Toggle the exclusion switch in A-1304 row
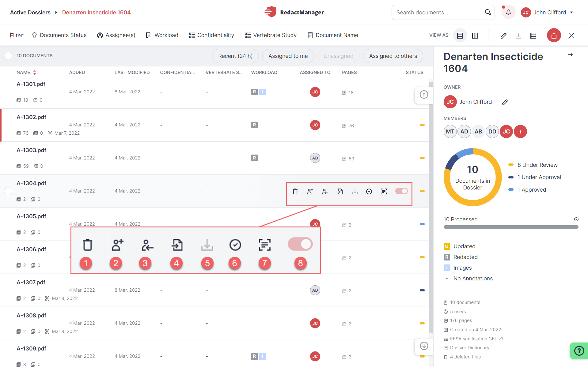The height and width of the screenshot is (367, 588). [x=401, y=191]
